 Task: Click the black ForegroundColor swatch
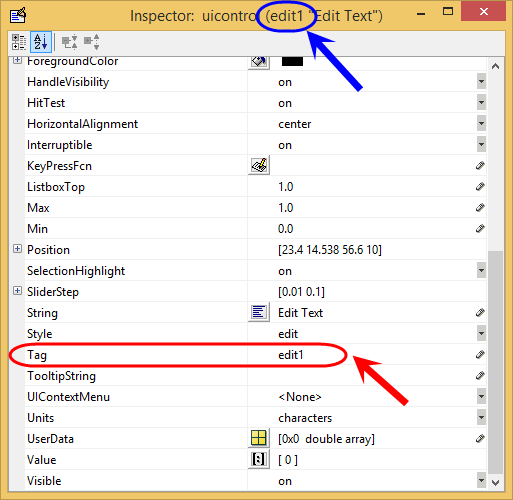click(x=292, y=61)
